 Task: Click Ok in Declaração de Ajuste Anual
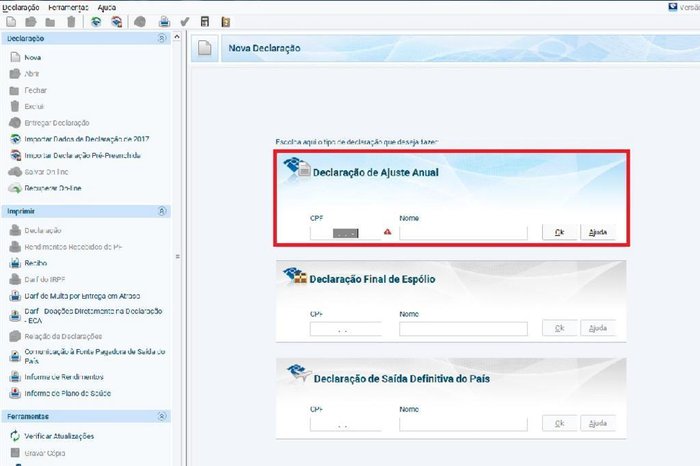coord(559,232)
